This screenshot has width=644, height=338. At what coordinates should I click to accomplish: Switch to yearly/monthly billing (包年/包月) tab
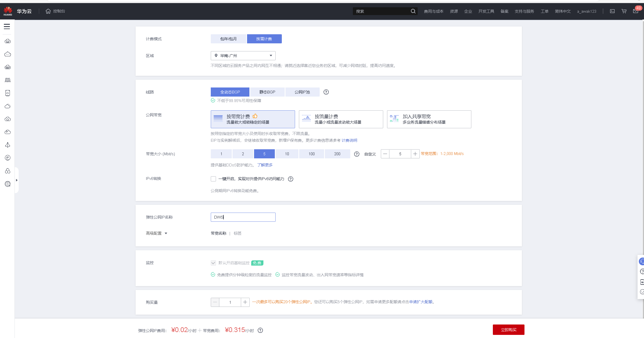tap(228, 39)
